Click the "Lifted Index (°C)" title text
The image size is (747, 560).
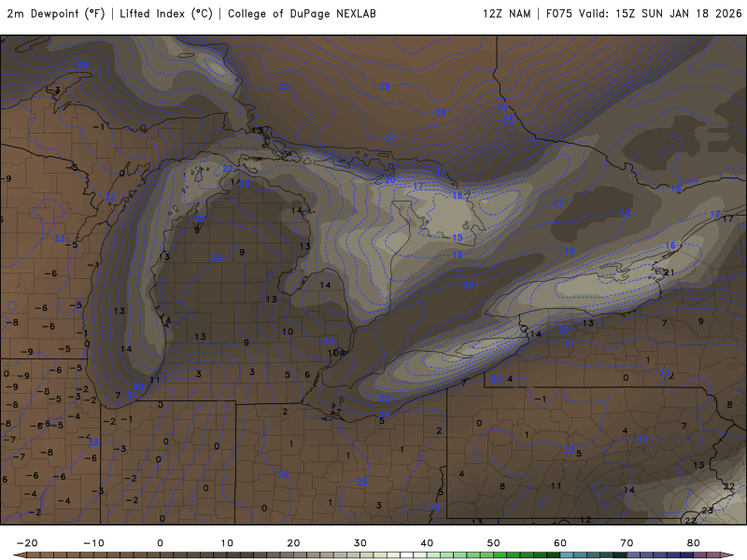pos(166,14)
